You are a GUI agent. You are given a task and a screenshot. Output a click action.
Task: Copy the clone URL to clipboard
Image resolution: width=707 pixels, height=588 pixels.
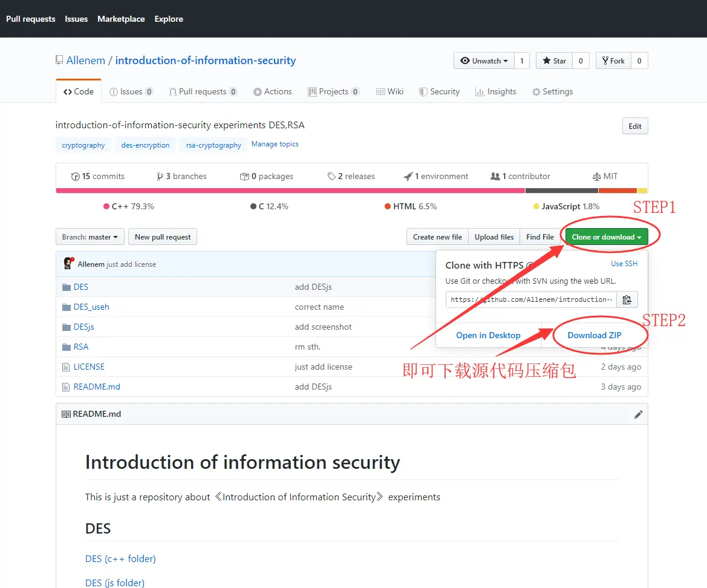(627, 299)
